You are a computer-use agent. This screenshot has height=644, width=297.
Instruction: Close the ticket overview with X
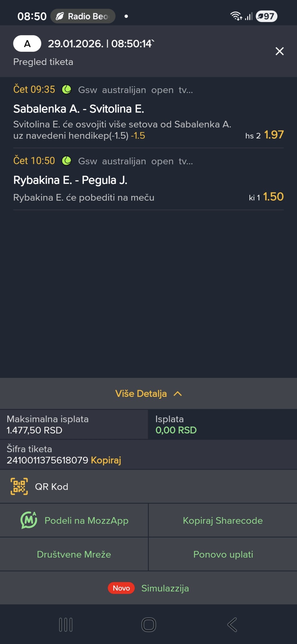[x=279, y=51]
